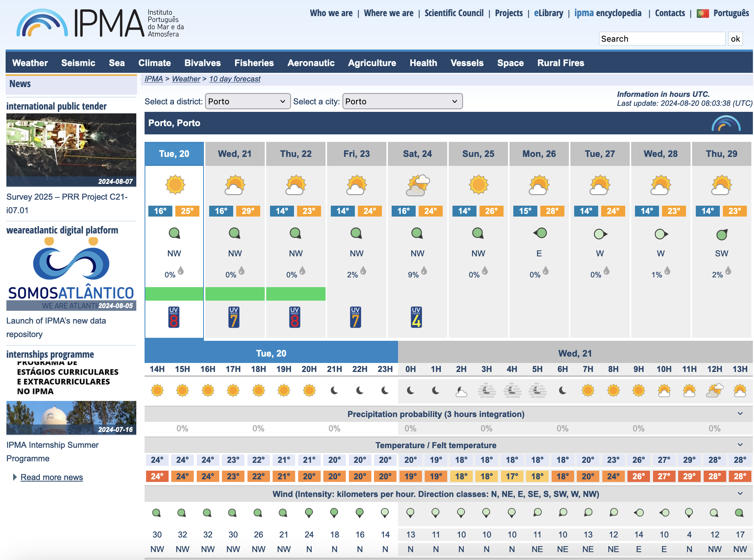Click the moon icon at 21H in hourly row

[x=335, y=390]
